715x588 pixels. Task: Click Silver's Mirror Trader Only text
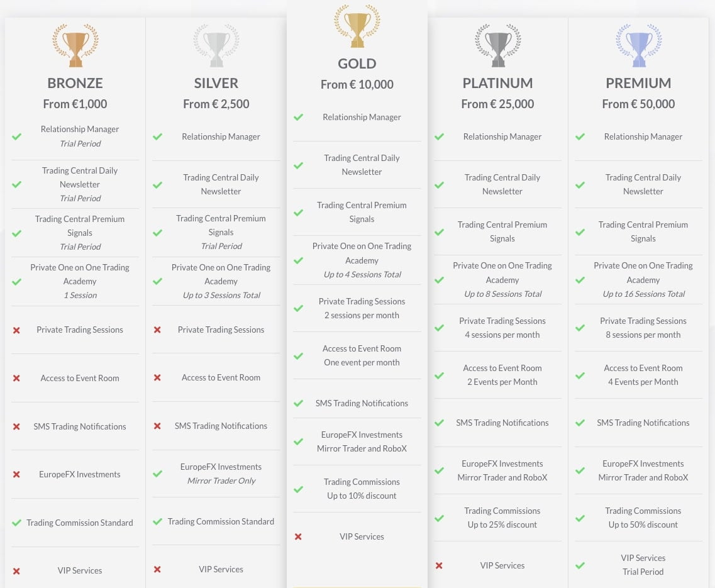(x=221, y=480)
